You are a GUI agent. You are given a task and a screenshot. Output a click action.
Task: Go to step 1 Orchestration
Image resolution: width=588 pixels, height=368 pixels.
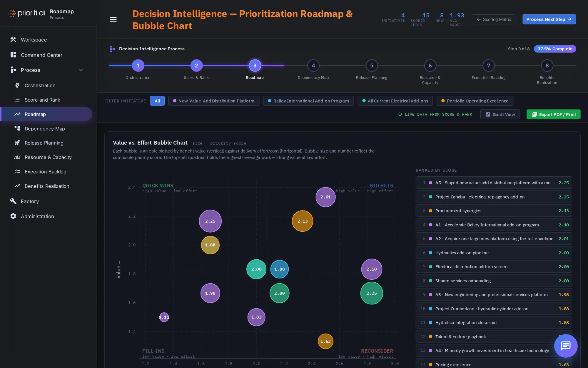click(138, 66)
